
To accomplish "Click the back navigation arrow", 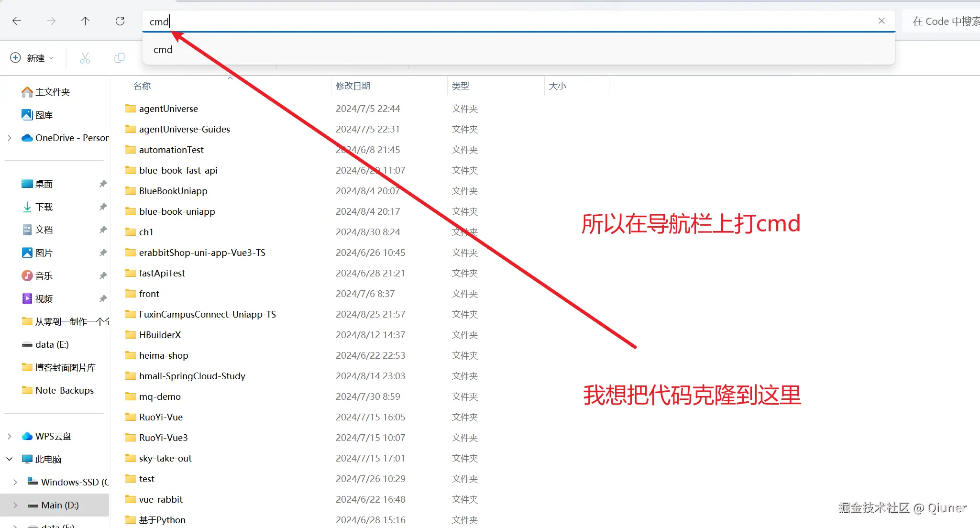I will pos(17,21).
